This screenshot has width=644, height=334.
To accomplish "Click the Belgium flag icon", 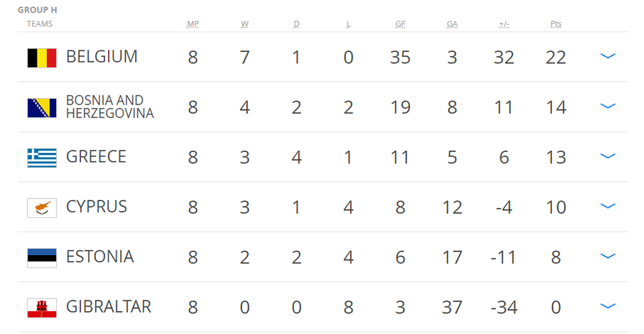I will click(x=42, y=58).
